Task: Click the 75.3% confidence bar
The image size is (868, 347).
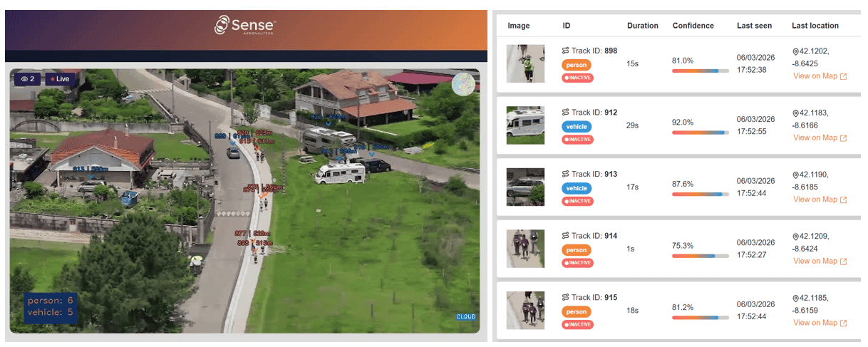Action: [x=700, y=256]
